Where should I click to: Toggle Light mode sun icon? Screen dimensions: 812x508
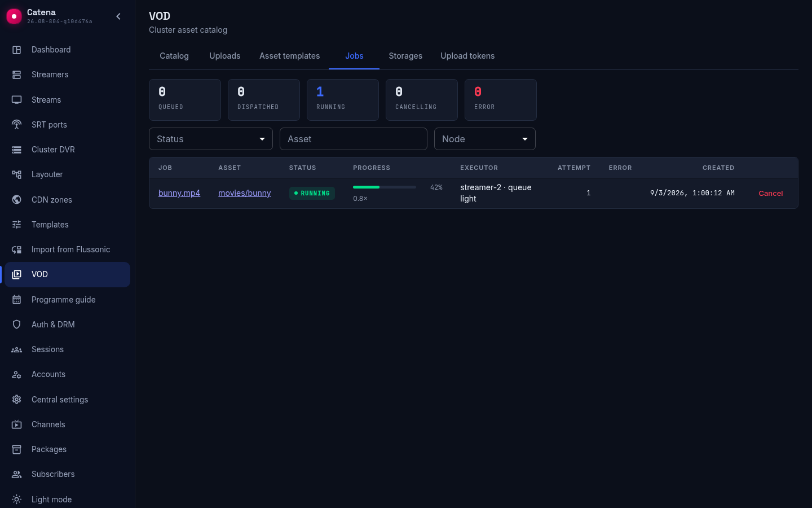click(17, 500)
